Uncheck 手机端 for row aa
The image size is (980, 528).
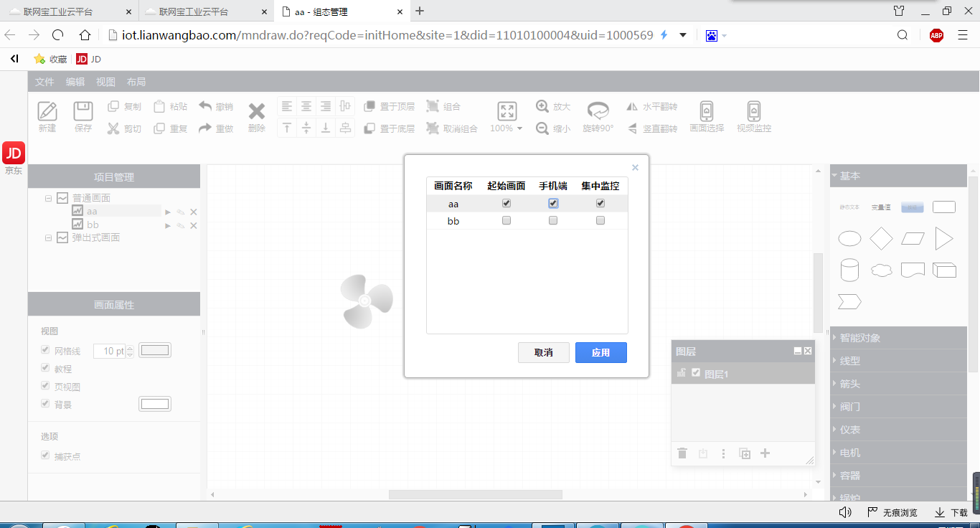553,204
